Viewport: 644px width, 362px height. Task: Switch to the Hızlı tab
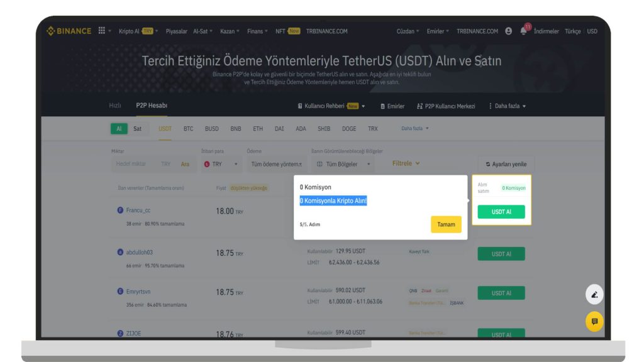(x=115, y=106)
